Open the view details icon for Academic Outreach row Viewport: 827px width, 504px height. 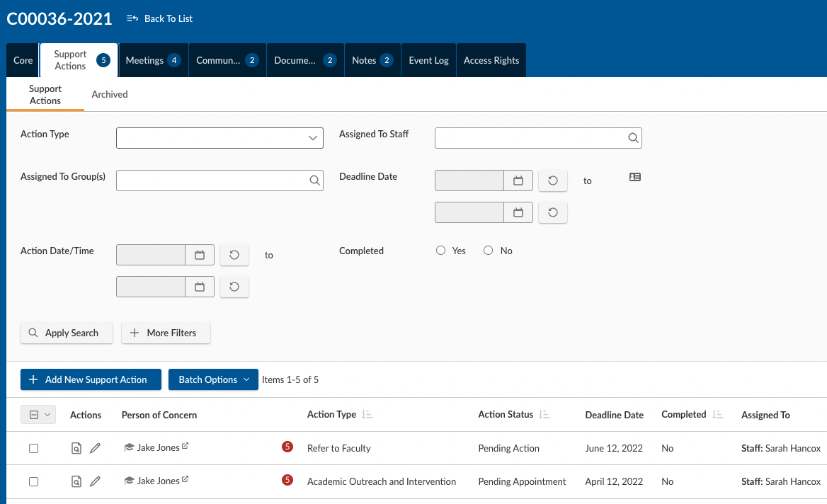click(x=76, y=481)
